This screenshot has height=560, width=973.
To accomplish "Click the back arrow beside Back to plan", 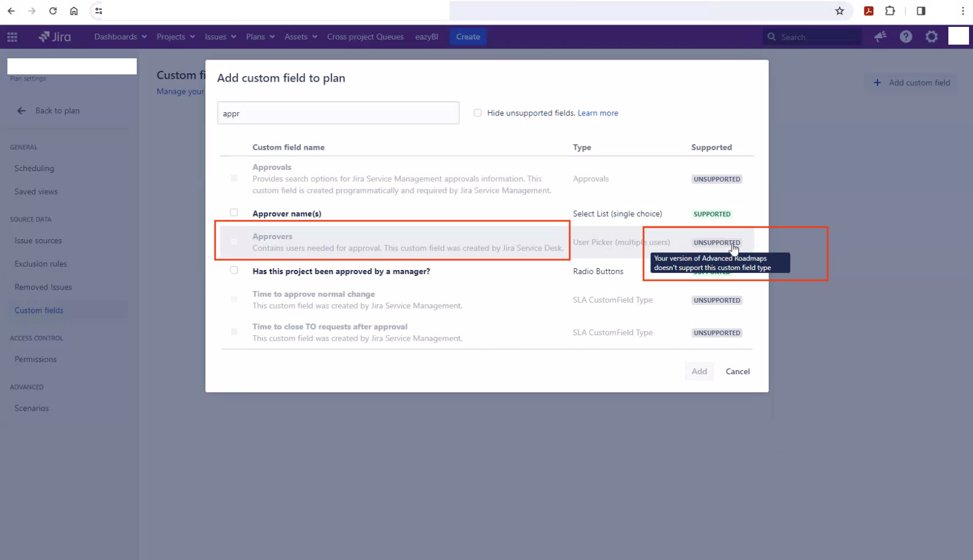I will click(21, 110).
